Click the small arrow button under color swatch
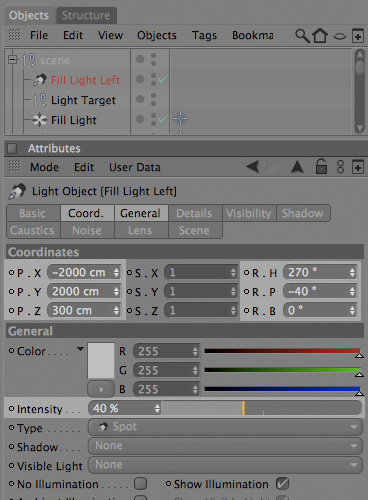This screenshot has height=500, width=368. (x=101, y=389)
